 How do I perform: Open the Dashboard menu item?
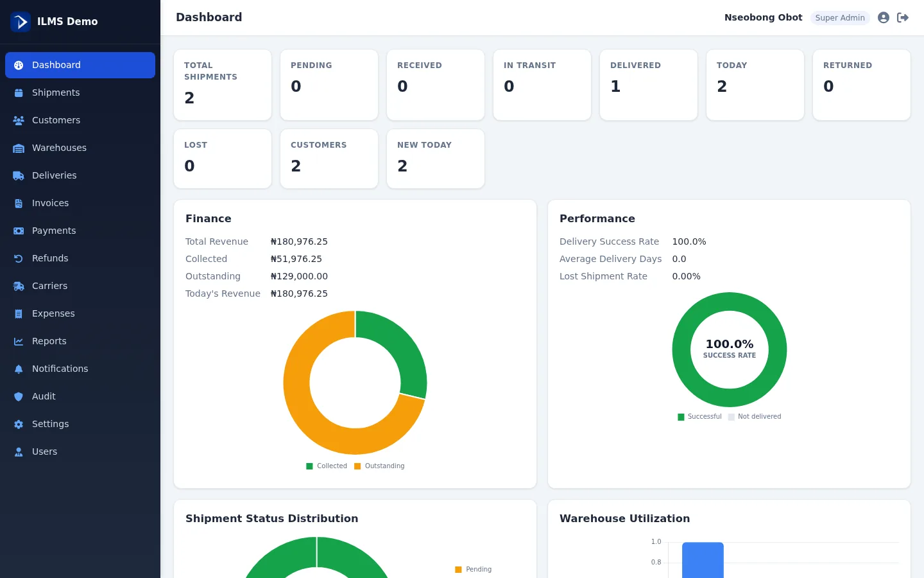coord(80,65)
